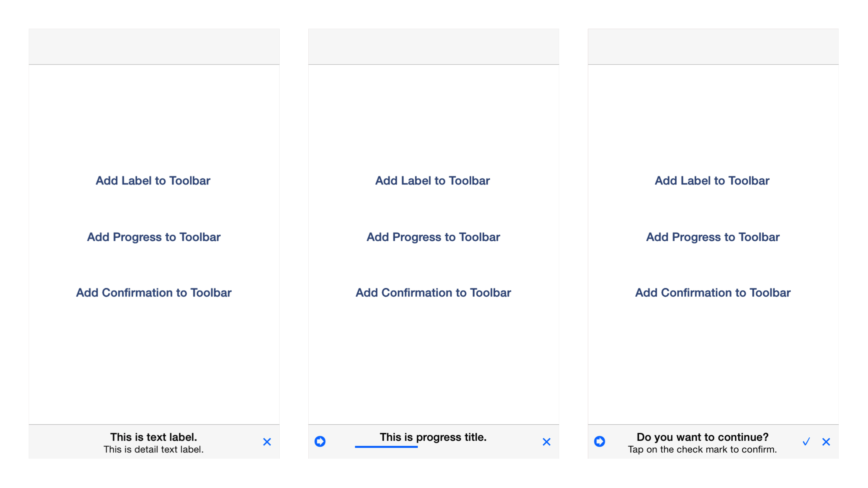Viewport: 868px width, 488px height.
Task: Click the 'This is detail text label.' subtitle
Action: pyautogui.click(x=154, y=450)
